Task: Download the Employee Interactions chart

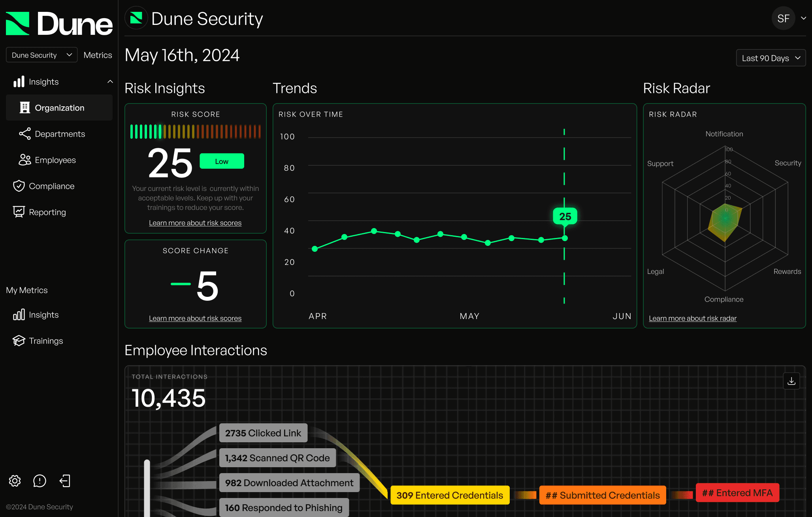Action: (791, 381)
